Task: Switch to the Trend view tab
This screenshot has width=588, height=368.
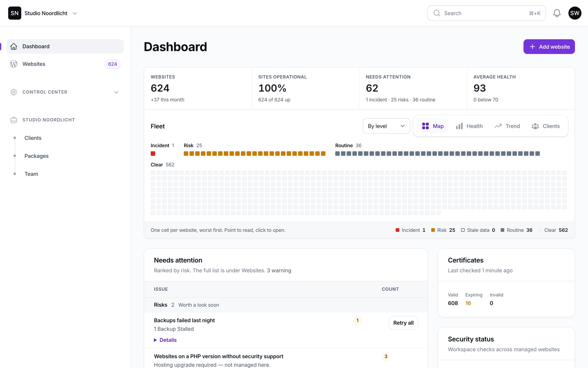Action: 507,126
